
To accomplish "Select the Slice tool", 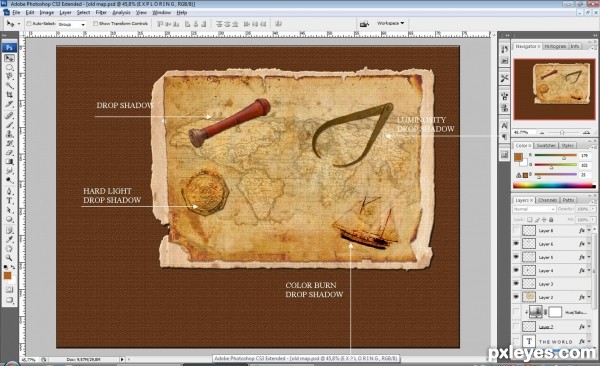I will 9,104.
